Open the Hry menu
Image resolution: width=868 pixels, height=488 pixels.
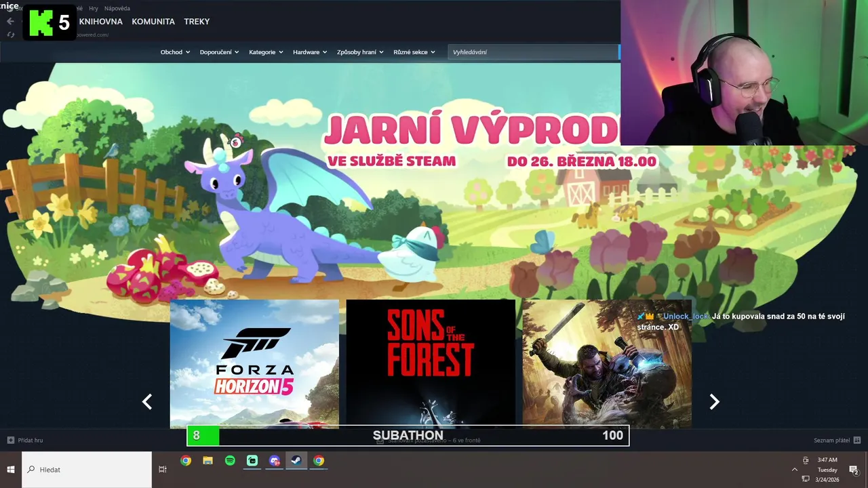94,8
